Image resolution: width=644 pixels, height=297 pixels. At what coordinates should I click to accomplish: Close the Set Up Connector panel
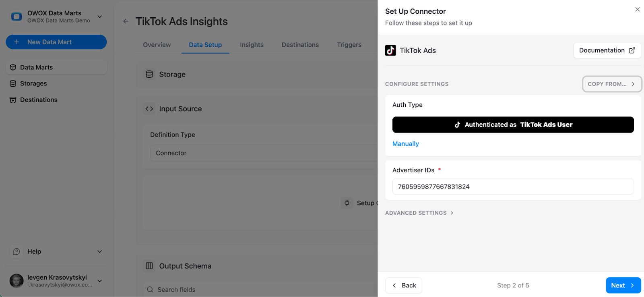coord(638,9)
